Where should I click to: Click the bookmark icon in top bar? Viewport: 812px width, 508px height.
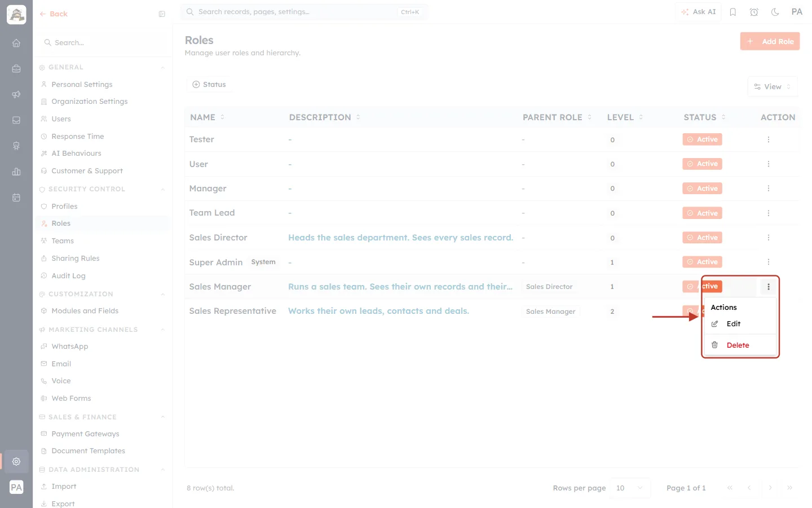(x=733, y=12)
